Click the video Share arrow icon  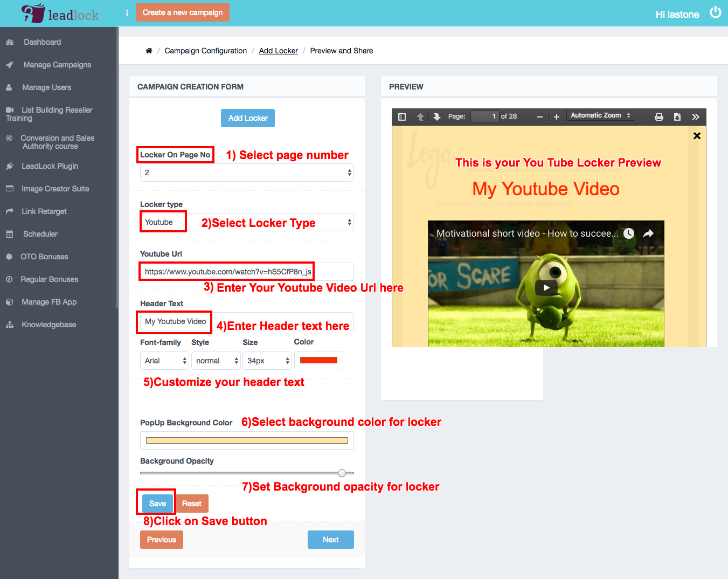click(x=648, y=233)
